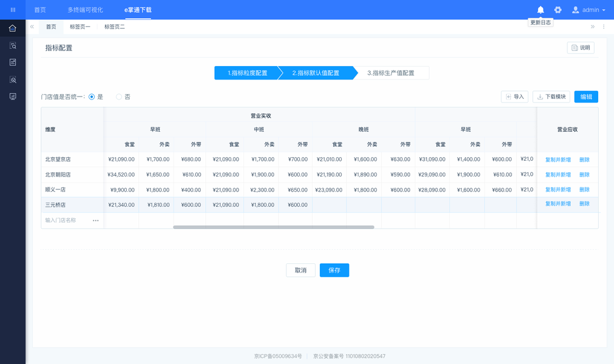This screenshot has height=364, width=614.
Task: Click the ¥9,900.00 cell
Action: (121, 190)
